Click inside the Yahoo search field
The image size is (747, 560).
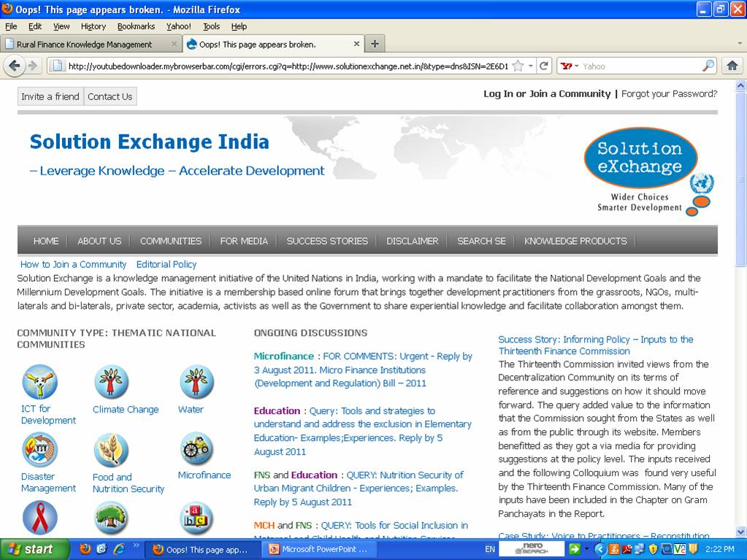pyautogui.click(x=641, y=66)
